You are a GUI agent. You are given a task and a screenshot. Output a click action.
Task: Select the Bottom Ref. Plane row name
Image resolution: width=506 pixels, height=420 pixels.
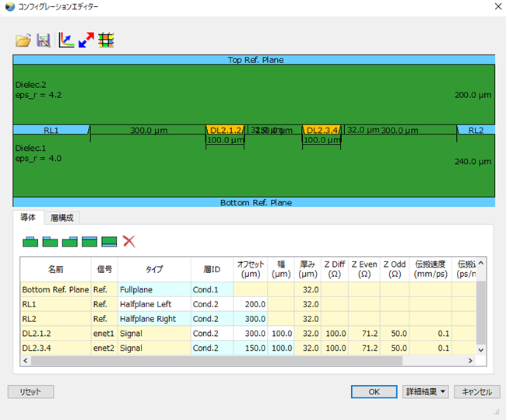pyautogui.click(x=55, y=289)
